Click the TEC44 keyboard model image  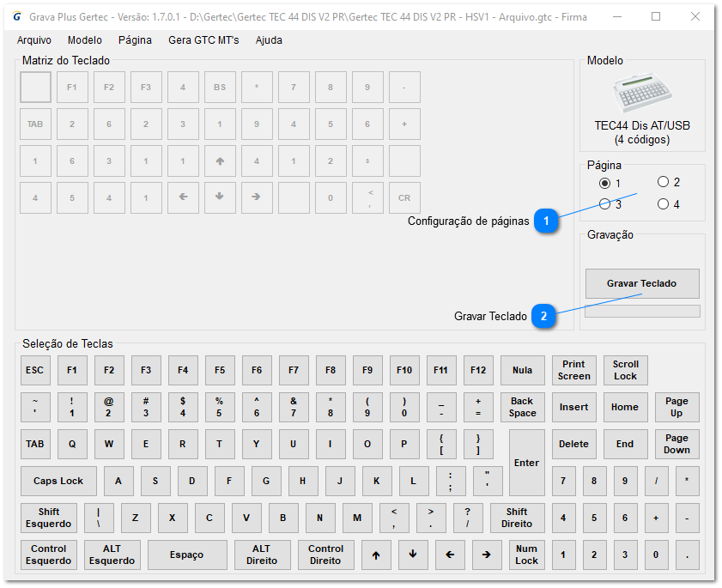point(641,93)
